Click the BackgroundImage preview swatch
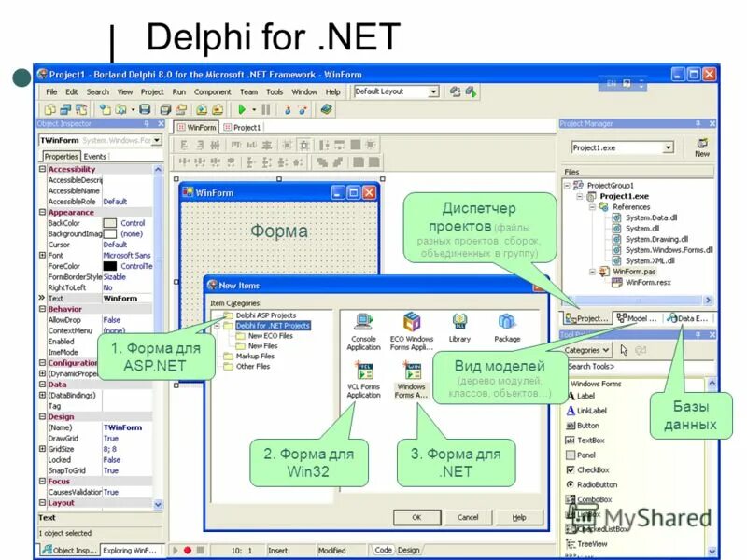 point(110,234)
